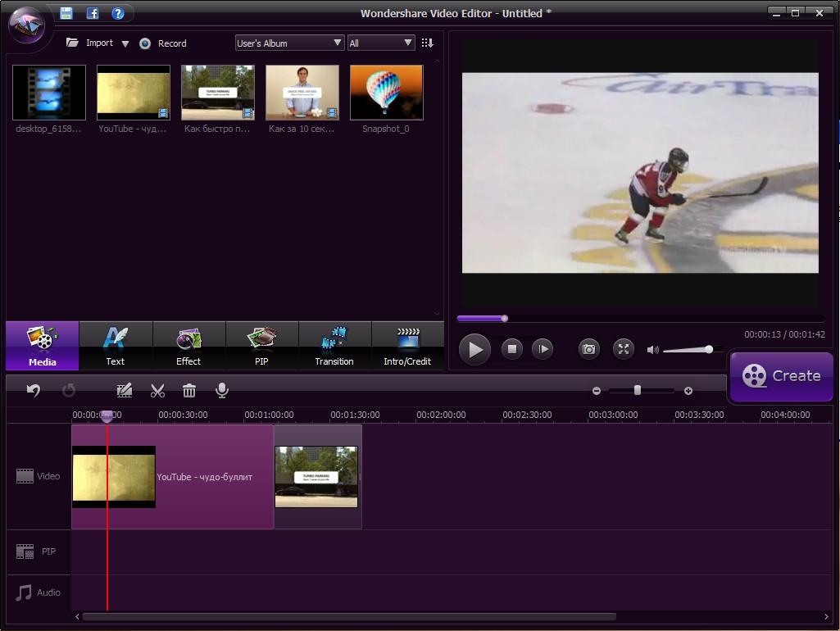Toggle full screen preview
Image resolution: width=840 pixels, height=631 pixels.
[x=624, y=349]
